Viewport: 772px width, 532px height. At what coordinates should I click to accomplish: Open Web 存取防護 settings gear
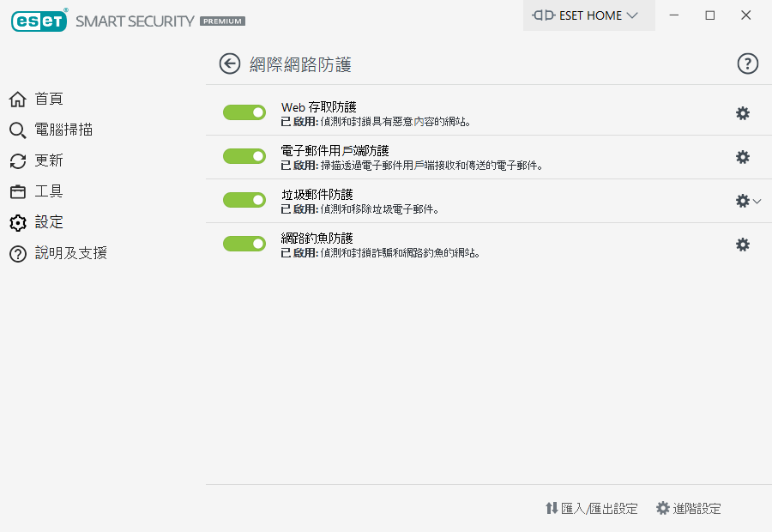tap(743, 113)
